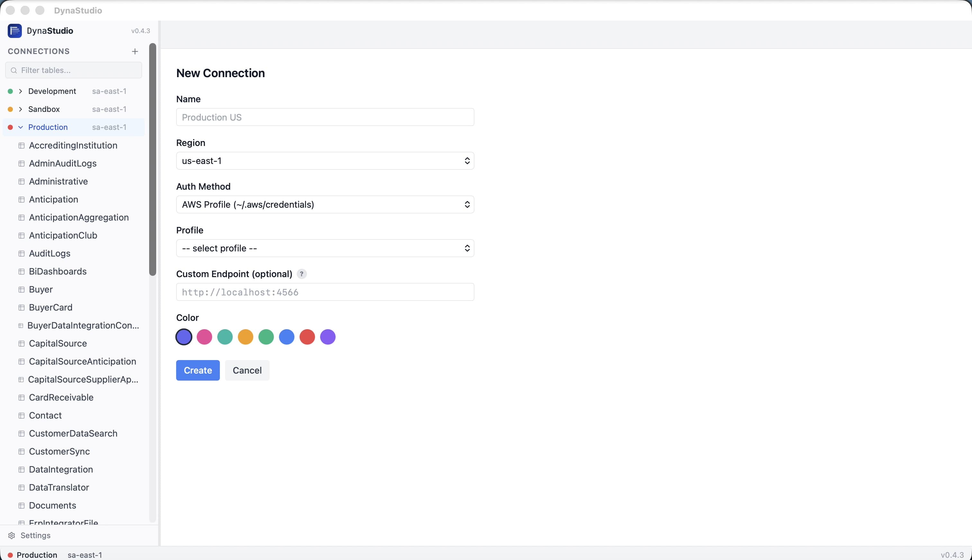
Task: Click table icon next to AnticipationAggregation
Action: tap(22, 218)
